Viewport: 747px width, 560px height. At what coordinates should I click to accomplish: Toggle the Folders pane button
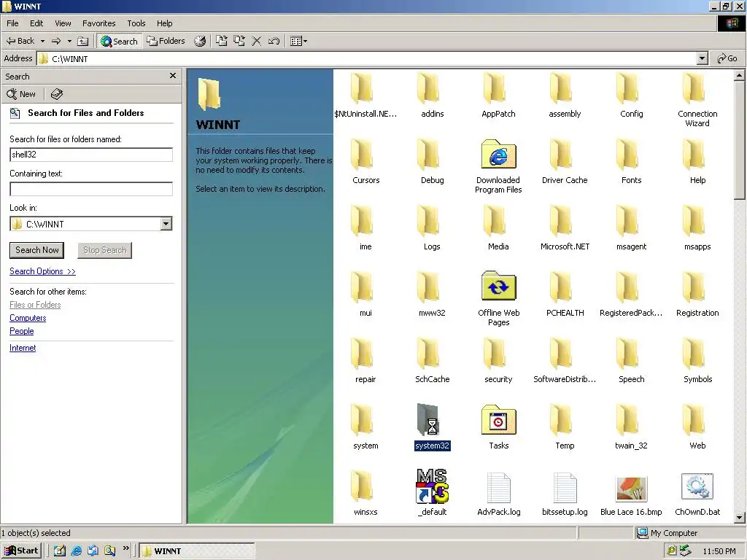pyautogui.click(x=166, y=41)
